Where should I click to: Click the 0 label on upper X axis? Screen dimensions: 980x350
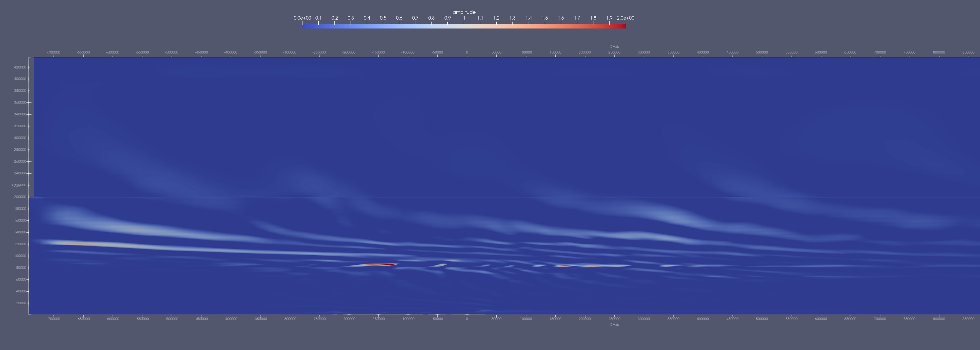tap(467, 52)
